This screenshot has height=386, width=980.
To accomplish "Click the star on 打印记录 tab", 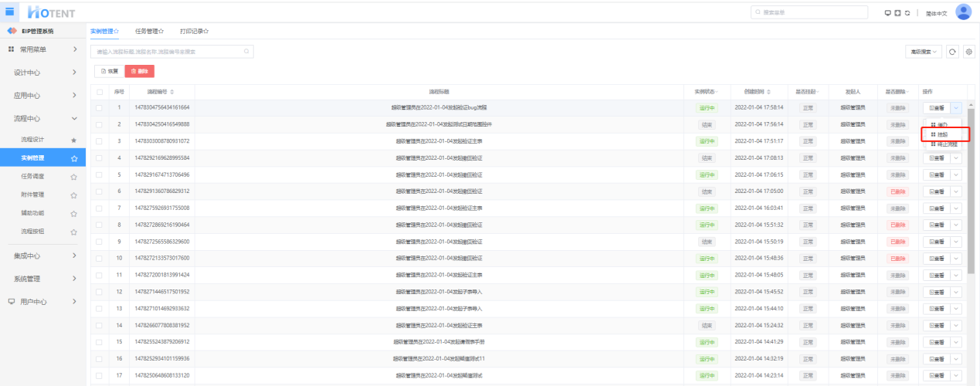I will tap(206, 31).
